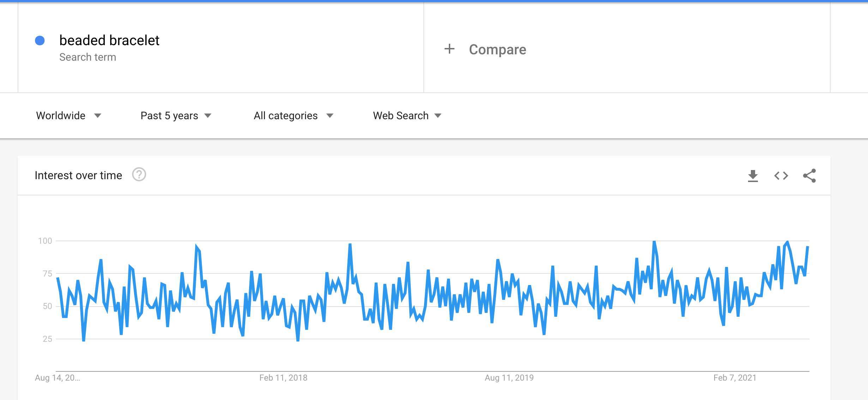Open the Interest over time help icon
This screenshot has height=400, width=868.
pos(139,175)
